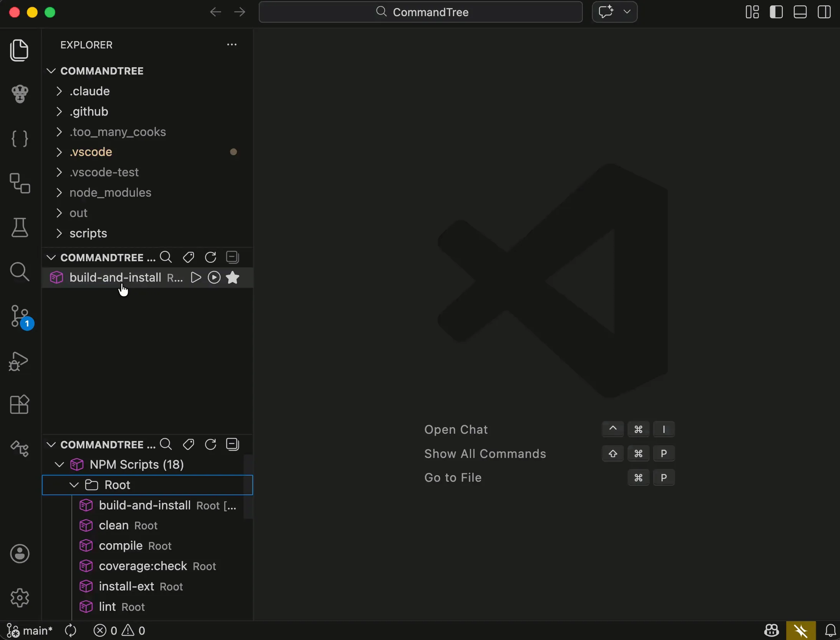Open the Search tool in the activity bar

click(x=20, y=272)
